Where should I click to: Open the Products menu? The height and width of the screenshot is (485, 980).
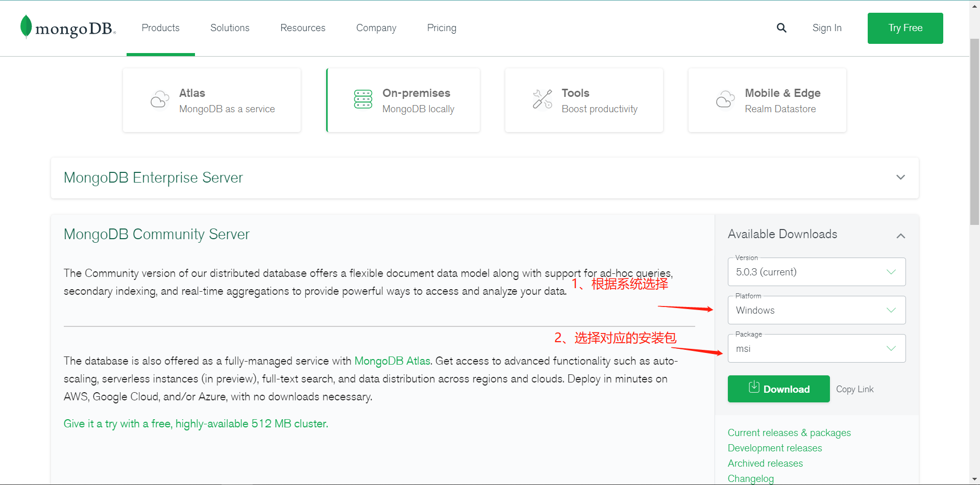(x=161, y=28)
